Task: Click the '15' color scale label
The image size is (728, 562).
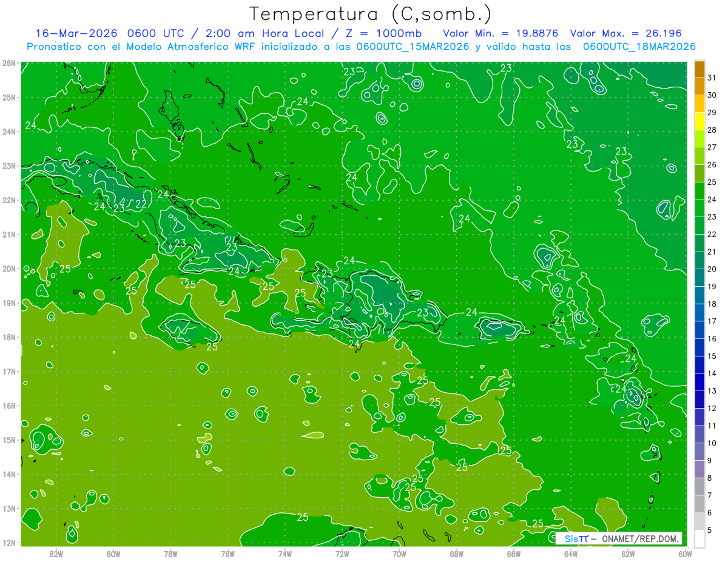Action: pos(712,356)
